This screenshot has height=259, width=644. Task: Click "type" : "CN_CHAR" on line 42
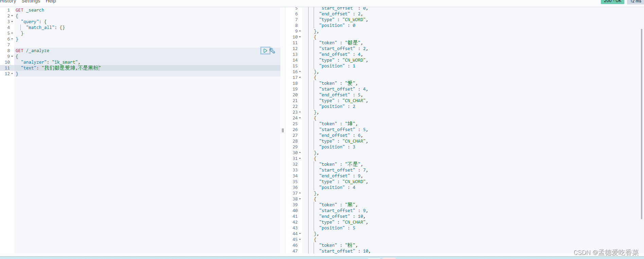coord(344,222)
